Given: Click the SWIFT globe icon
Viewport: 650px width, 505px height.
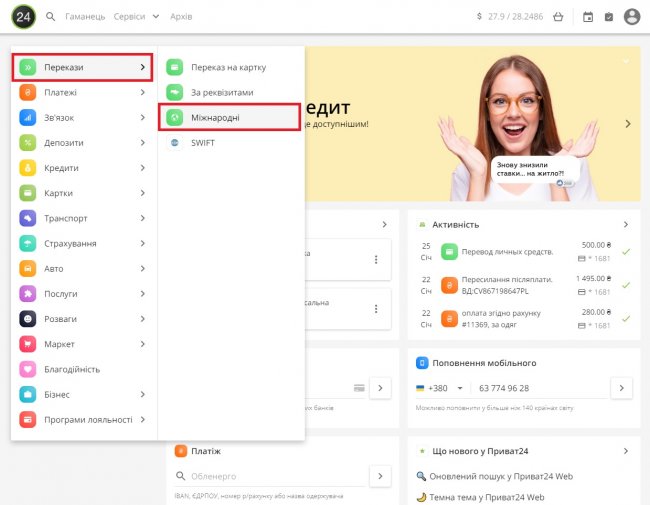Looking at the screenshot, I should [x=174, y=143].
